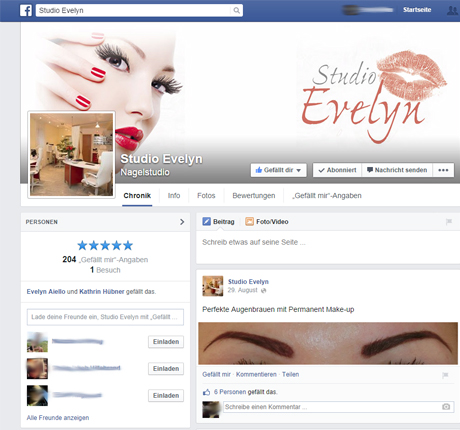Open the three-dots more options button
The width and height of the screenshot is (460, 430).
pos(443,170)
